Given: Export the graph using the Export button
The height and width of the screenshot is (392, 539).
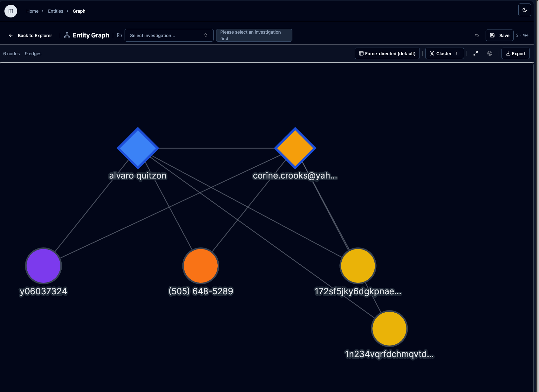Looking at the screenshot, I should click(x=515, y=53).
